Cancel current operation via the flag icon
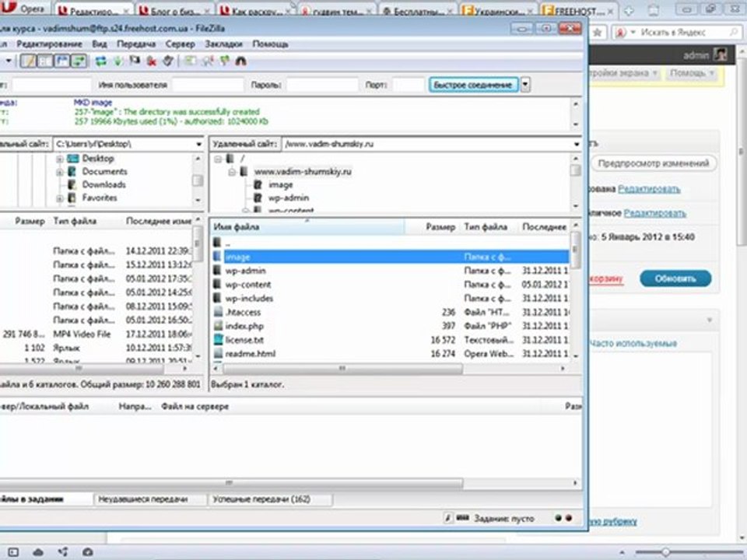Viewport: 747px width, 560px height. (x=135, y=61)
